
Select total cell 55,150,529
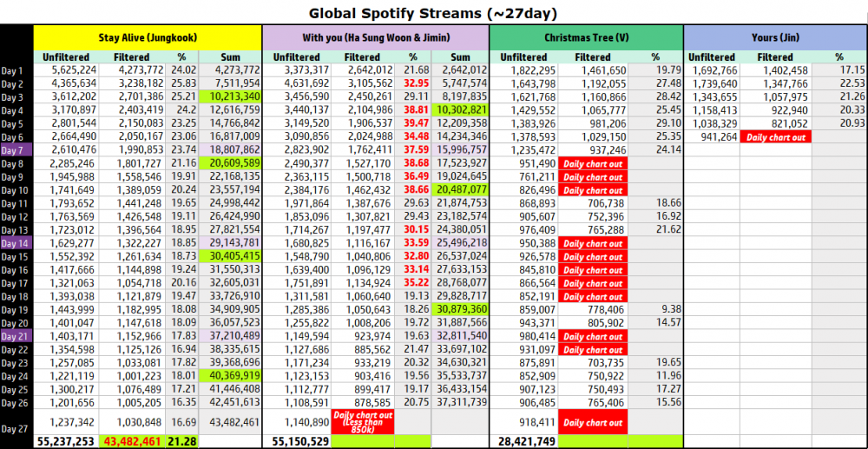coord(297,442)
